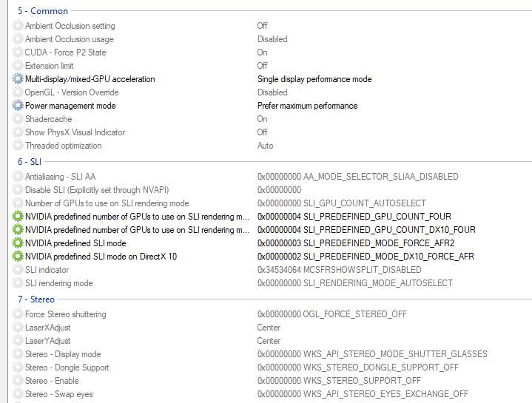The image size is (532, 403).
Task: Collapse the 7 - Stereo section header
Action: coord(36,299)
